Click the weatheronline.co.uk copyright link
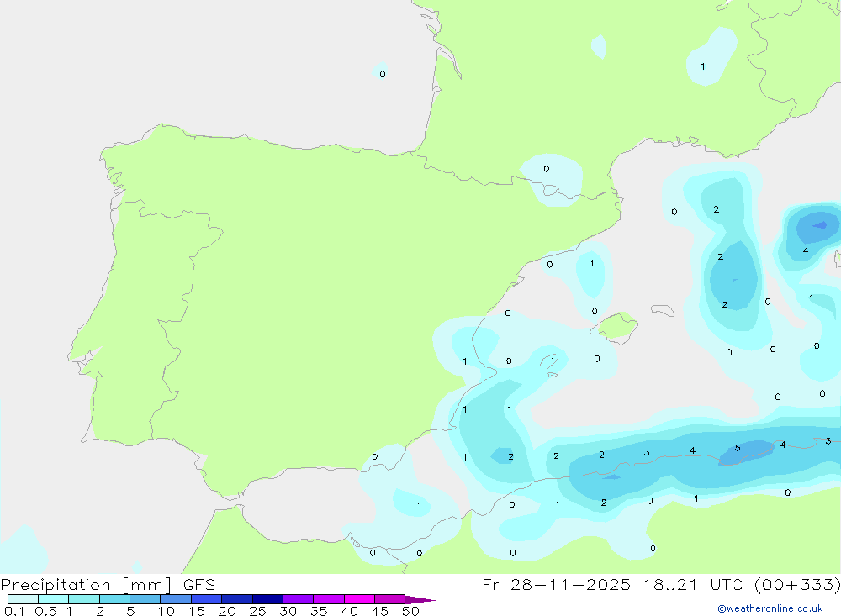 tap(770, 608)
